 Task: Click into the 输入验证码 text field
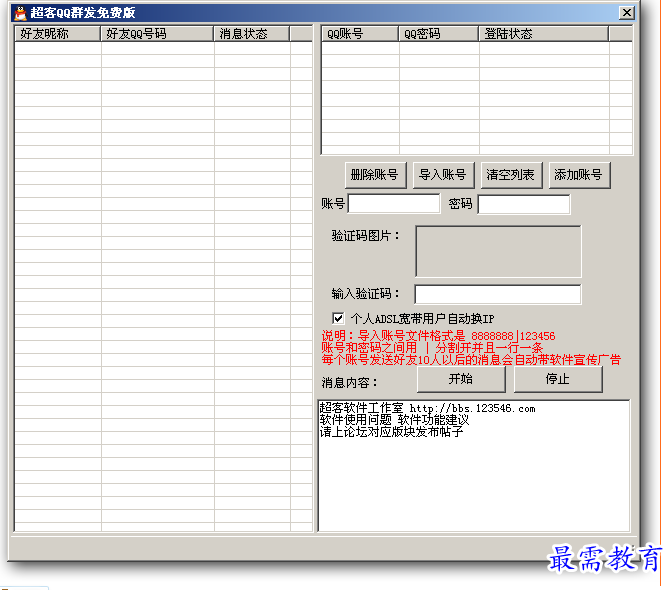[498, 294]
